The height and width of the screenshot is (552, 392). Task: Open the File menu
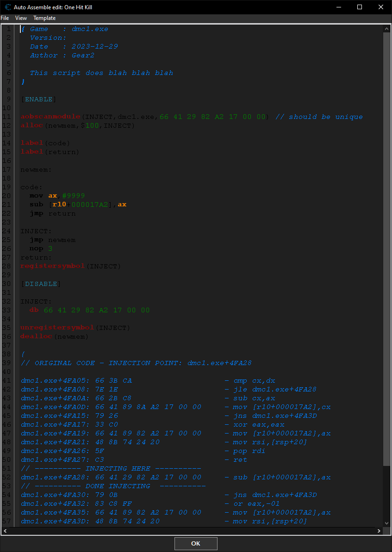point(5,18)
